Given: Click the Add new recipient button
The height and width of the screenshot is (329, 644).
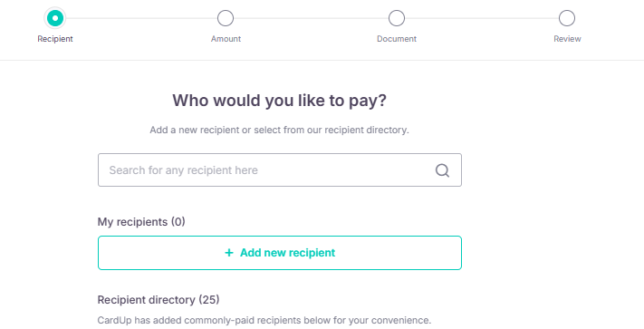Looking at the screenshot, I should [x=280, y=253].
